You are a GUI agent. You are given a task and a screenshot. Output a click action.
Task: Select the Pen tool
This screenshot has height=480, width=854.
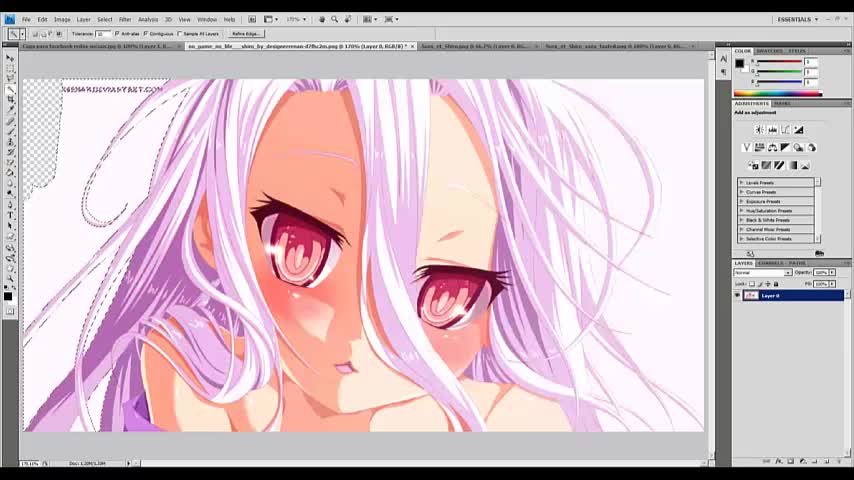coord(10,205)
